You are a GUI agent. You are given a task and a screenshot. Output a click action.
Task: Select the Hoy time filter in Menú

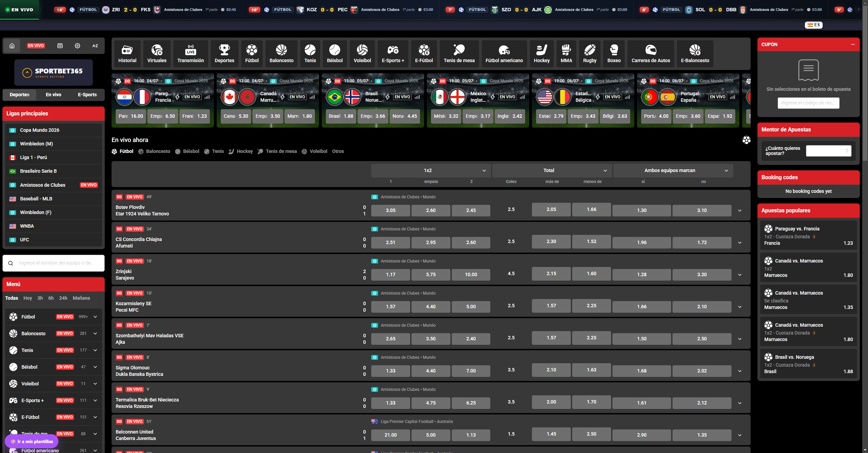coord(28,298)
